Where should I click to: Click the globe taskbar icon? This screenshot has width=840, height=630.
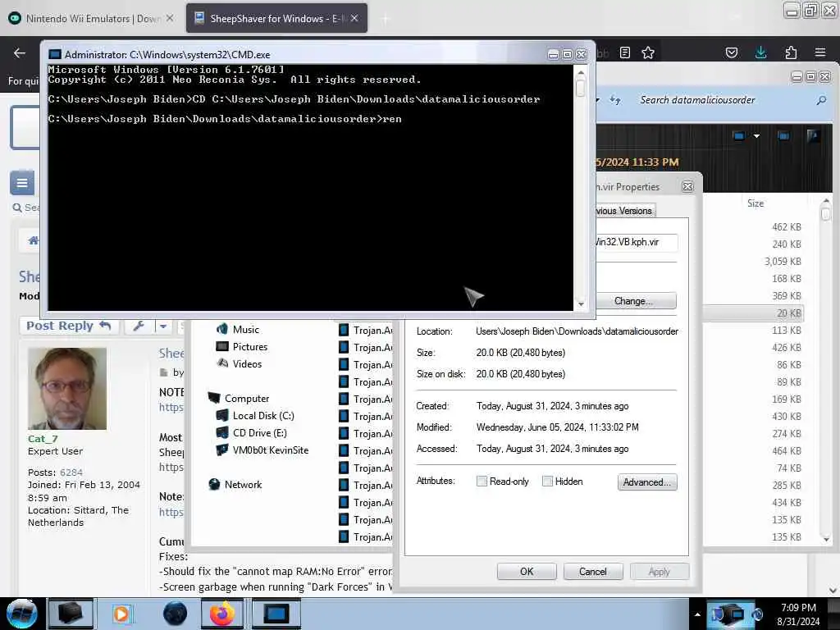pos(176,614)
